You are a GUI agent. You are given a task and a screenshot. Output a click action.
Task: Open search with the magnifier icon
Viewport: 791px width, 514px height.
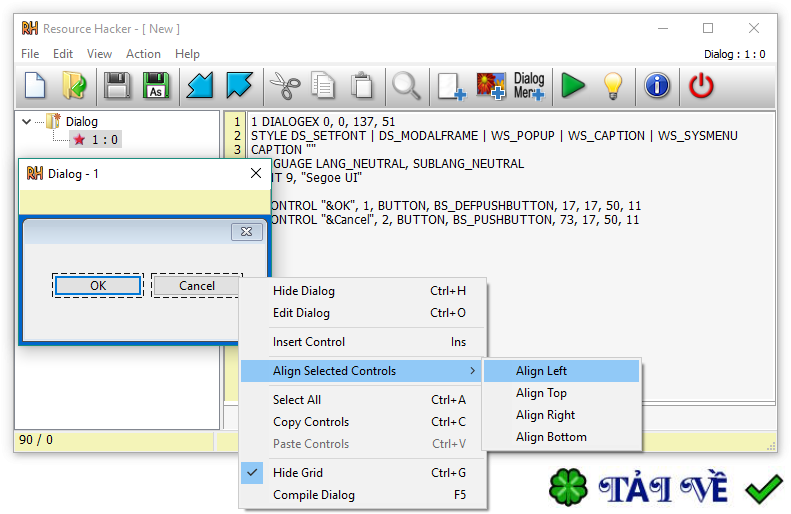coord(406,85)
